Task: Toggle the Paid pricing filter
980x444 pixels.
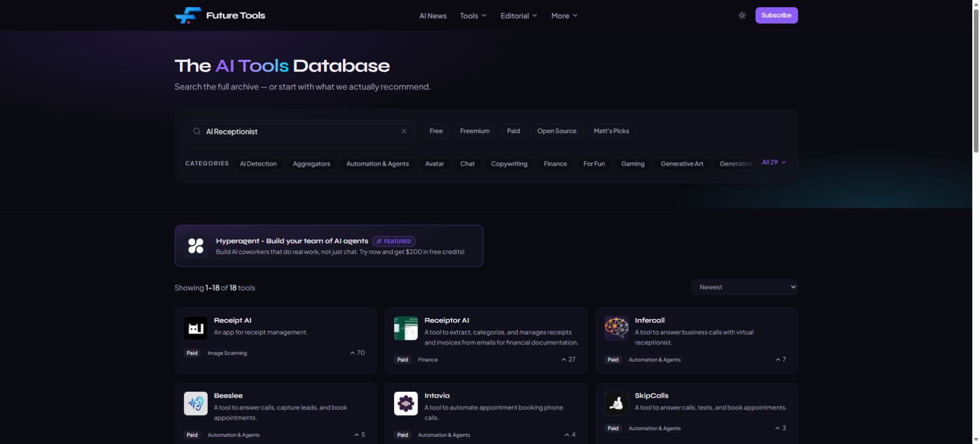Action: coord(514,131)
